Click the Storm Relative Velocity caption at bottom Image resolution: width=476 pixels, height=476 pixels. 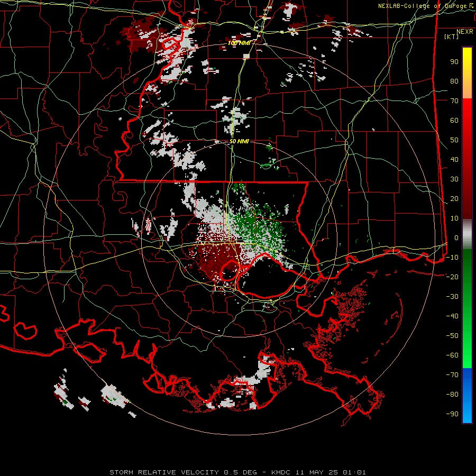point(237,472)
